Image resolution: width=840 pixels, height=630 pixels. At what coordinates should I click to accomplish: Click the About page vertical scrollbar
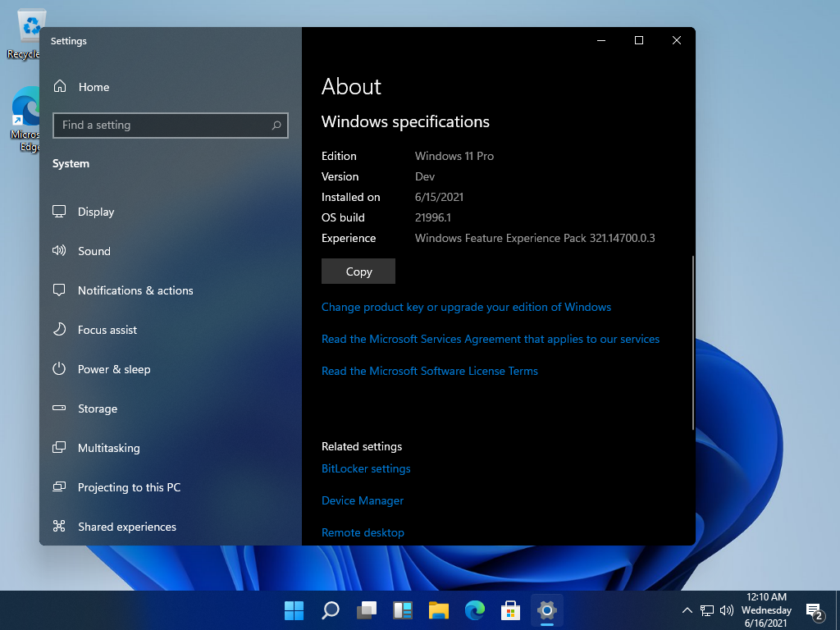tap(692, 343)
